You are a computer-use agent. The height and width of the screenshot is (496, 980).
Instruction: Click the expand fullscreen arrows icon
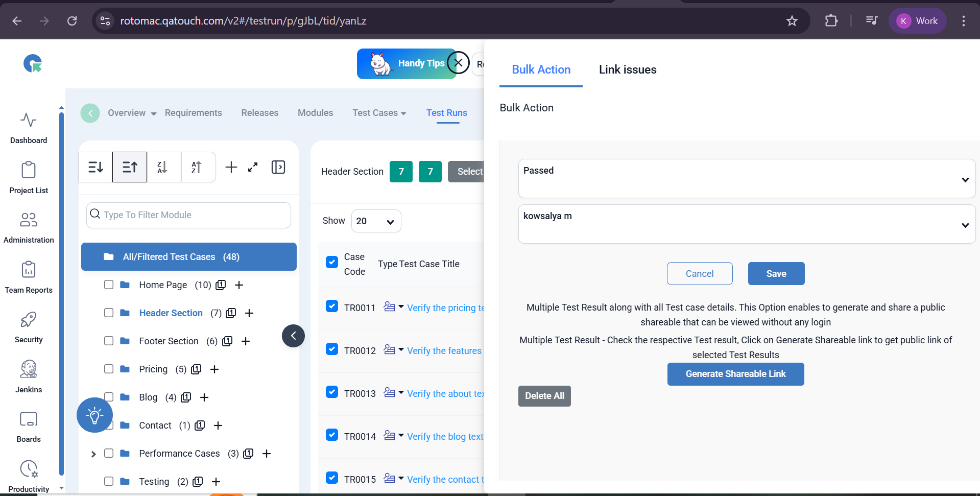tap(253, 167)
